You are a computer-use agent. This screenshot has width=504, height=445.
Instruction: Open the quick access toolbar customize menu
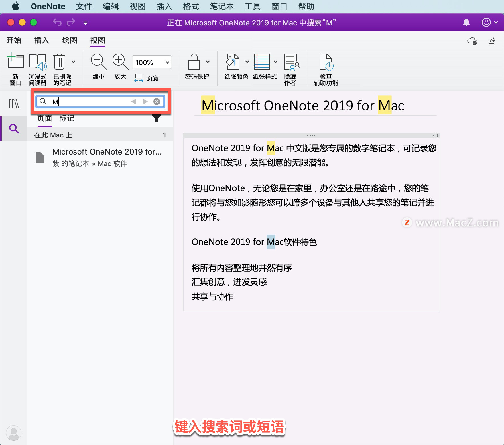click(85, 23)
